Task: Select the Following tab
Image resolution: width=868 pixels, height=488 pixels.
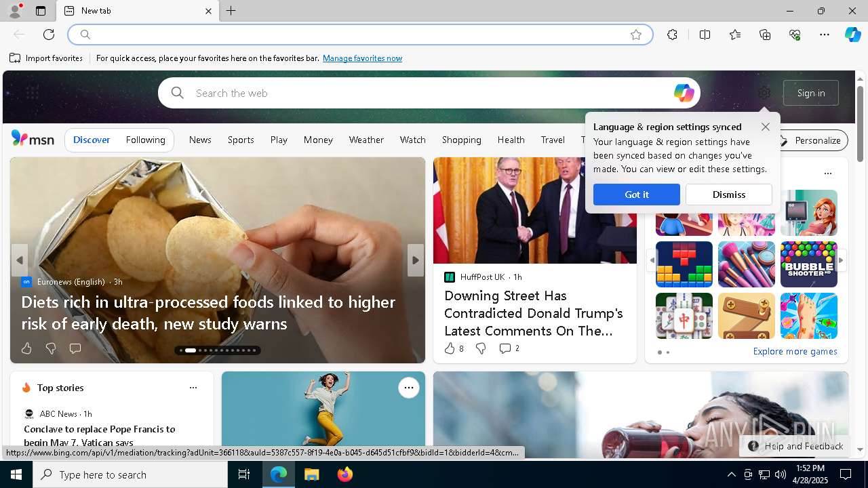Action: tap(146, 140)
